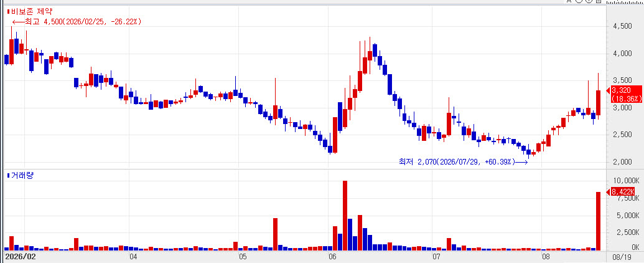Viewport: 644px width, 263px height.
Task: Click the 06 month label on date axis
Action: click(x=333, y=257)
